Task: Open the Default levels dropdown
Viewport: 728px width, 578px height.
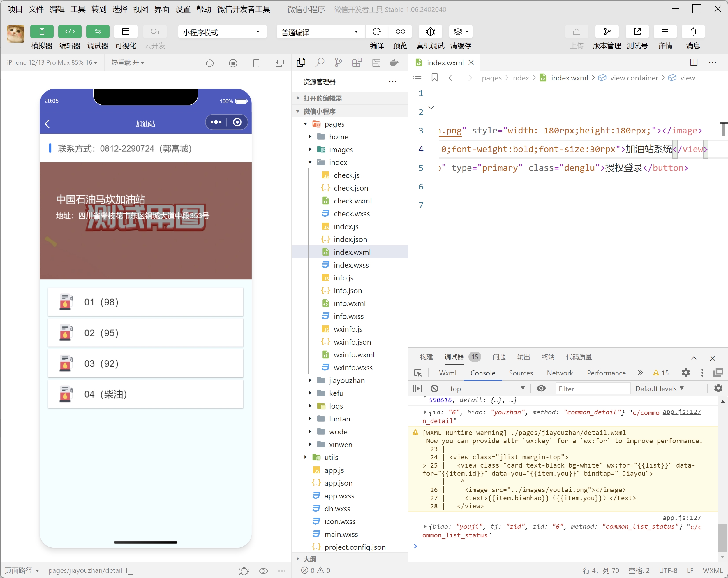Action: click(659, 389)
